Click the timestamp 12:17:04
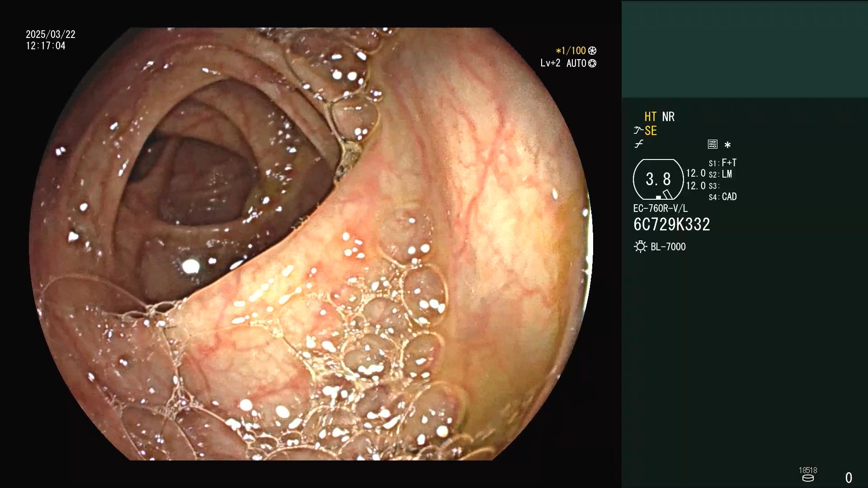The height and width of the screenshot is (488, 868). (x=46, y=46)
